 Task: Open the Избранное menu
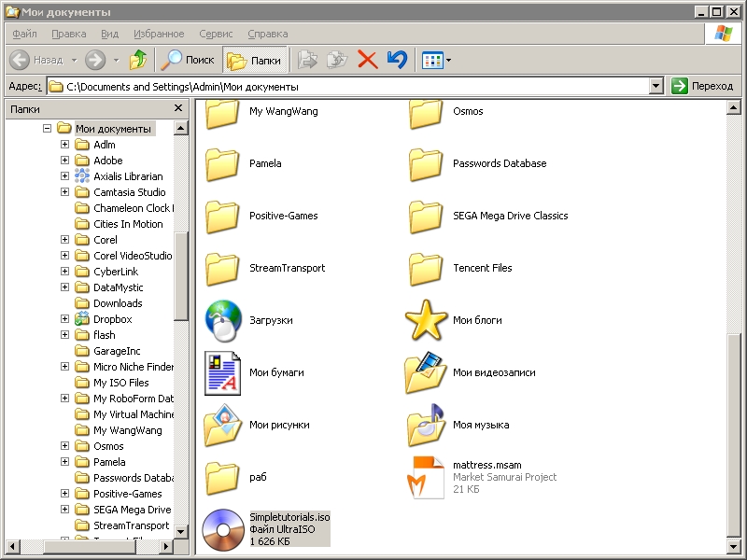[159, 34]
